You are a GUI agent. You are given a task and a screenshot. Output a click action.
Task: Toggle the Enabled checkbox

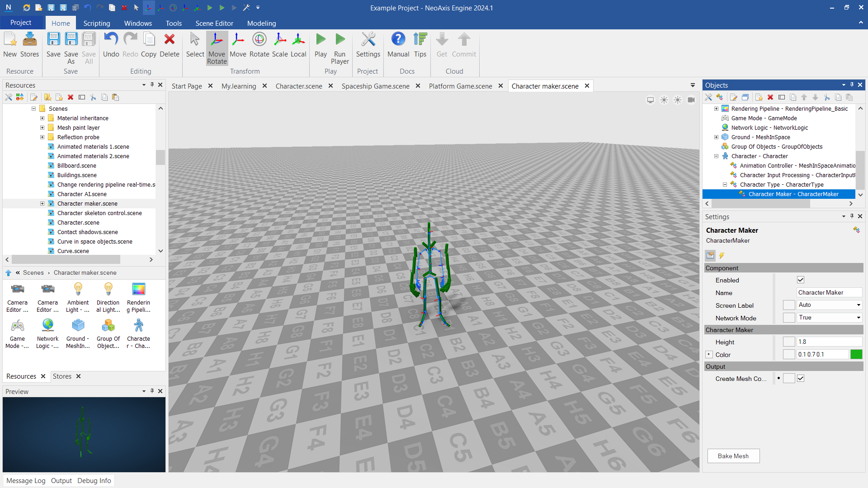point(801,280)
